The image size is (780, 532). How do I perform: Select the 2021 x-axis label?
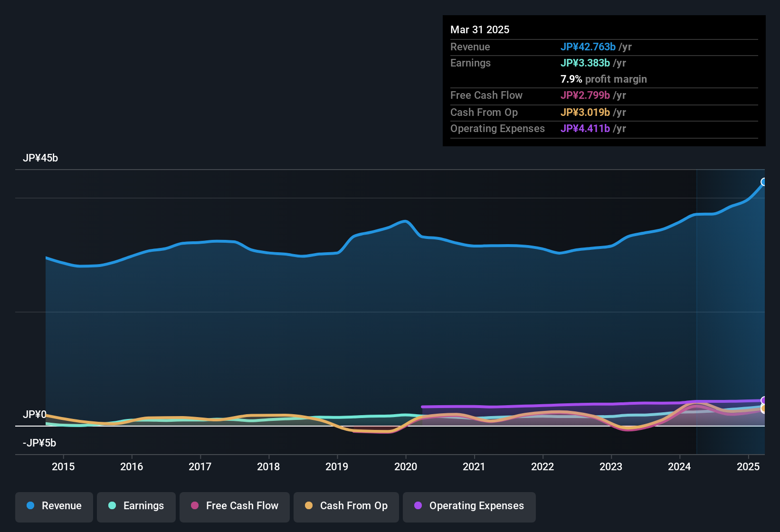(x=474, y=466)
